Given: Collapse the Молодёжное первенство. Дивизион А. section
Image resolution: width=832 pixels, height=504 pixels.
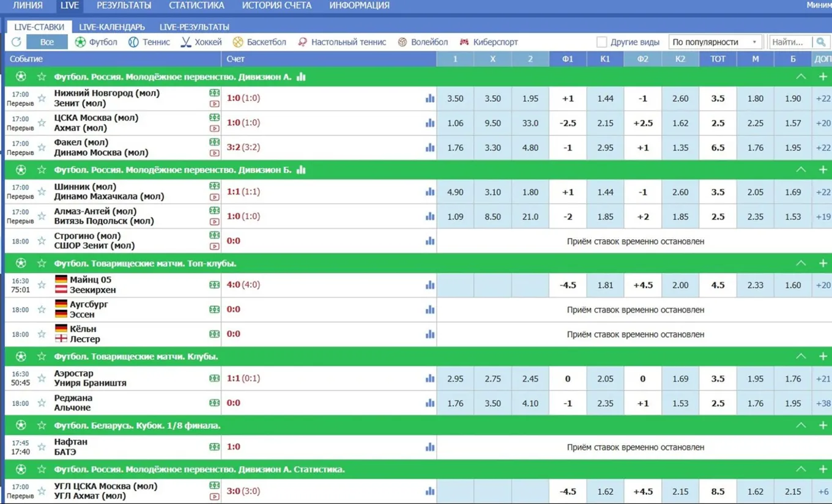Looking at the screenshot, I should coord(801,77).
